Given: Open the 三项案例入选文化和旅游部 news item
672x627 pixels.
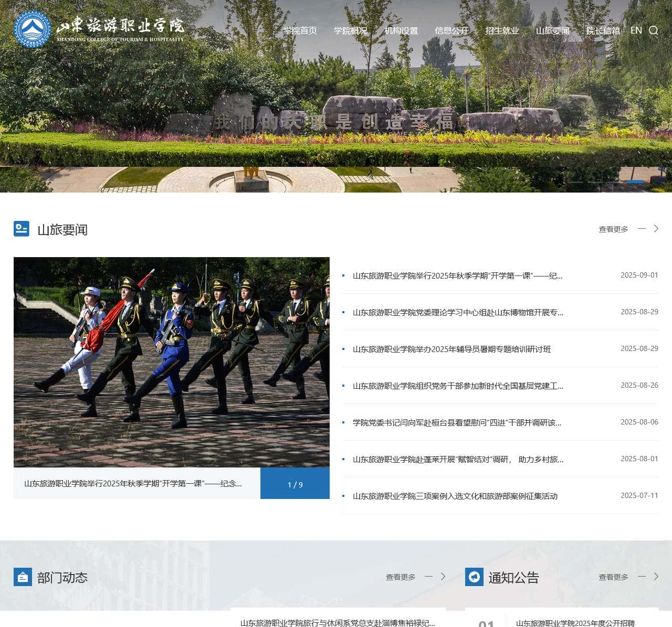Looking at the screenshot, I should 455,496.
